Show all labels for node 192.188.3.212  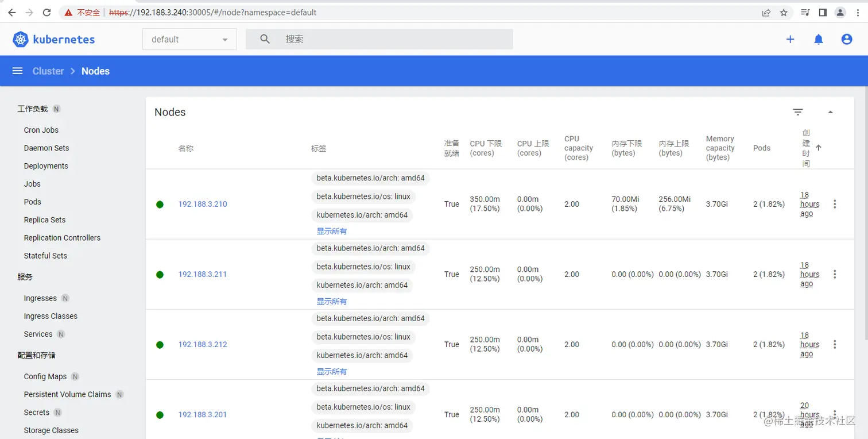click(332, 371)
